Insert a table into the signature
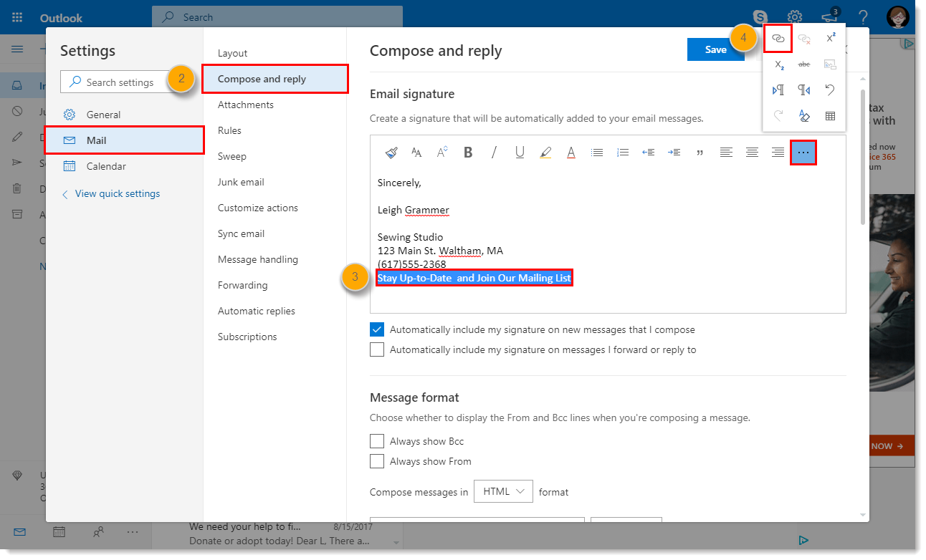This screenshot has width=926, height=560. pos(830,115)
